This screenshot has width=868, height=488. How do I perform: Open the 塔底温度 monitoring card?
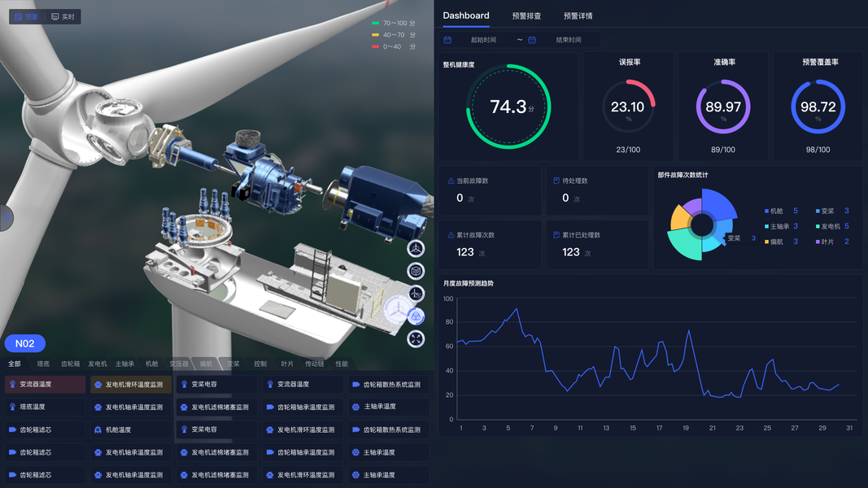(x=46, y=407)
